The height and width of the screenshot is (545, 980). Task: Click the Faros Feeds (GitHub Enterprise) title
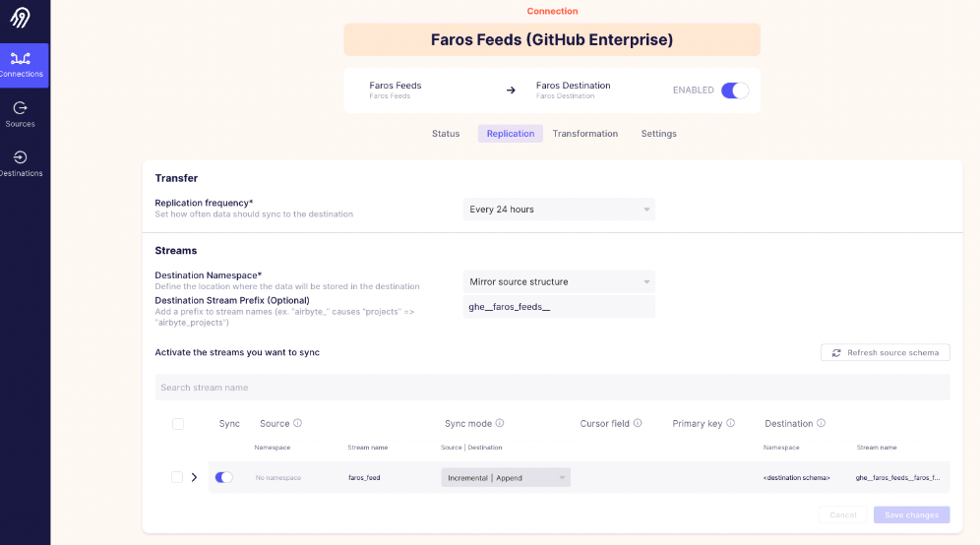552,40
